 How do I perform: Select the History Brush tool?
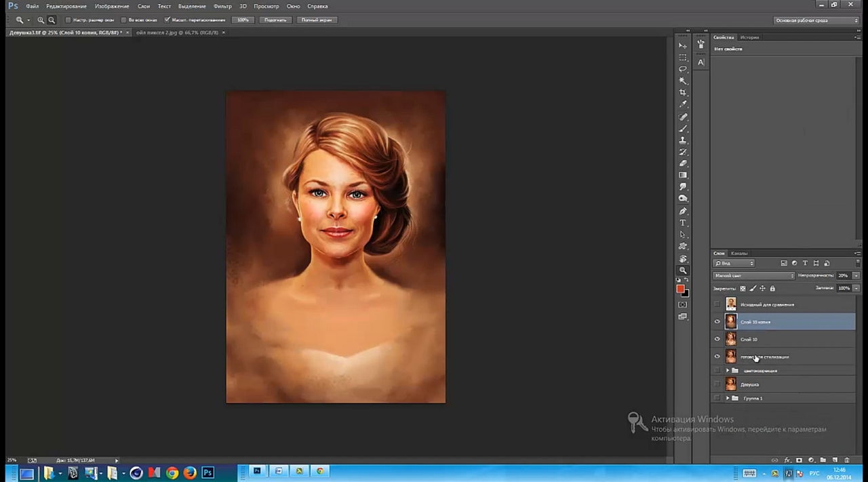tap(683, 152)
